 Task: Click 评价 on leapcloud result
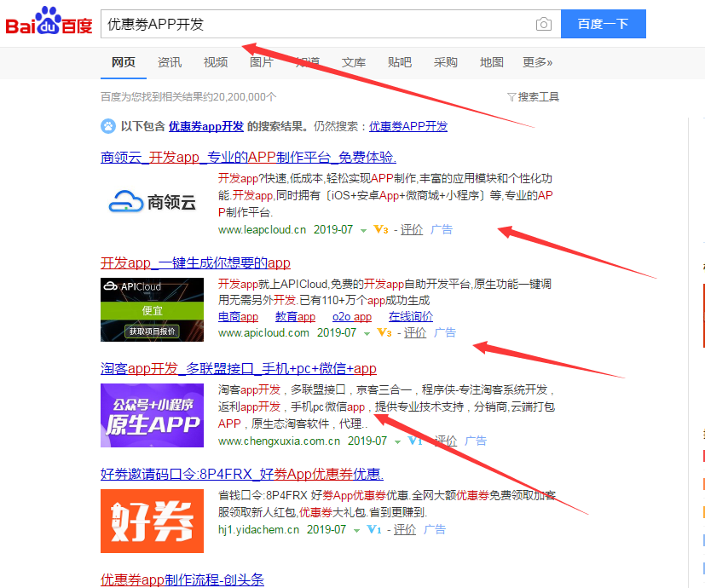point(412,230)
